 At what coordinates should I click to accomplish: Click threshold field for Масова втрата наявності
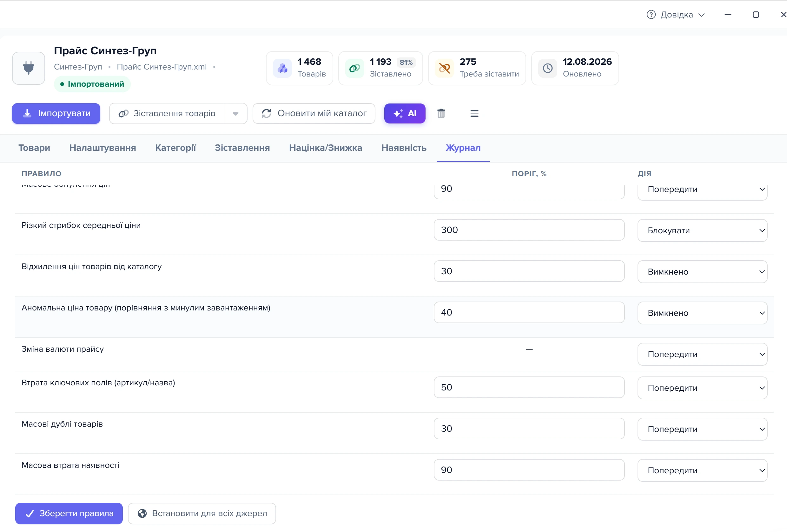(529, 470)
